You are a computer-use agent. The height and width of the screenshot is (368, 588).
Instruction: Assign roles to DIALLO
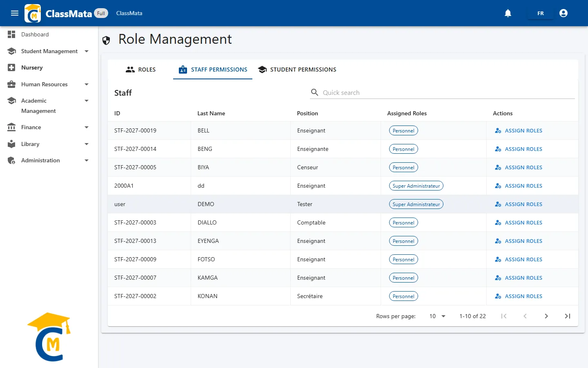point(519,222)
